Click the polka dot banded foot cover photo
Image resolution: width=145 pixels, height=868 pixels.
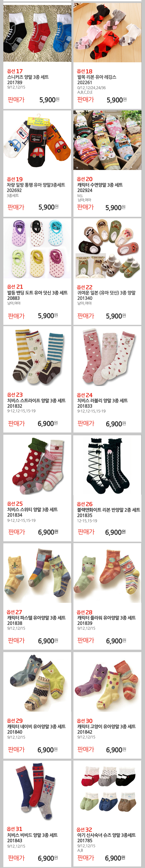tap(37, 248)
